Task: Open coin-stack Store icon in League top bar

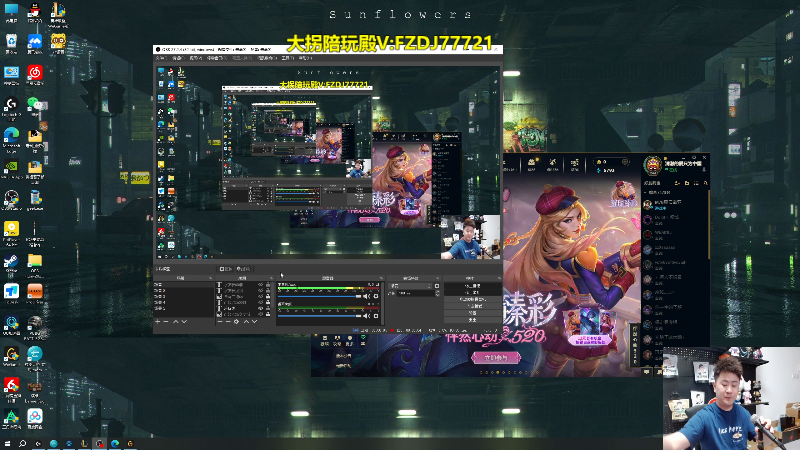Action: point(574,162)
